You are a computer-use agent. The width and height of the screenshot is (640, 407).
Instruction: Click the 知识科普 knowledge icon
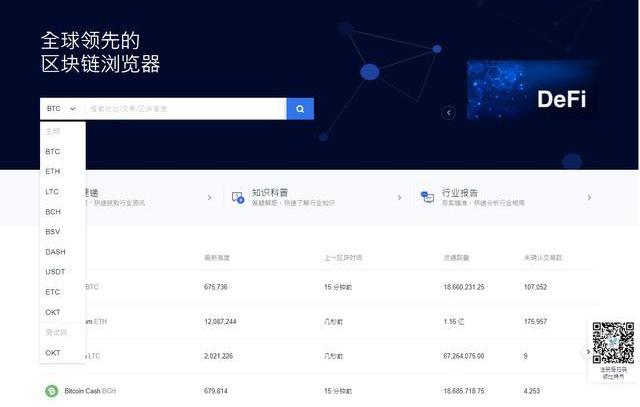pos(239,197)
